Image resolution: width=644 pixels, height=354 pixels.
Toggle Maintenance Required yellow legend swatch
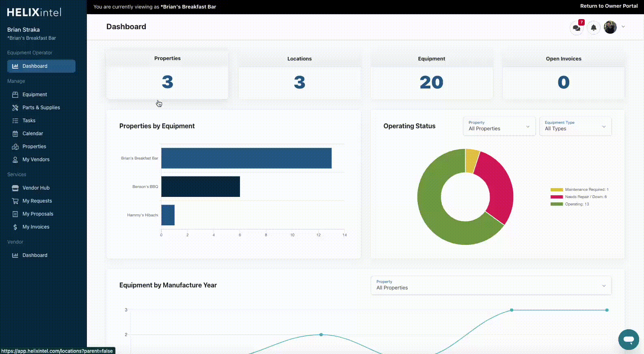click(557, 190)
